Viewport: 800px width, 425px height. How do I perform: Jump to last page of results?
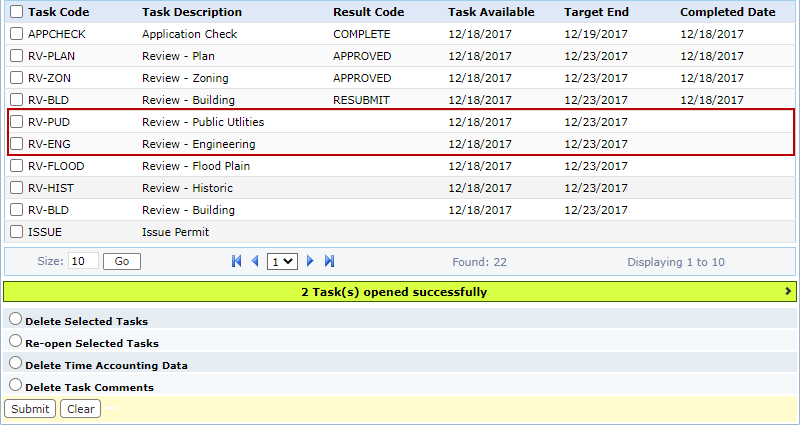coord(329,261)
